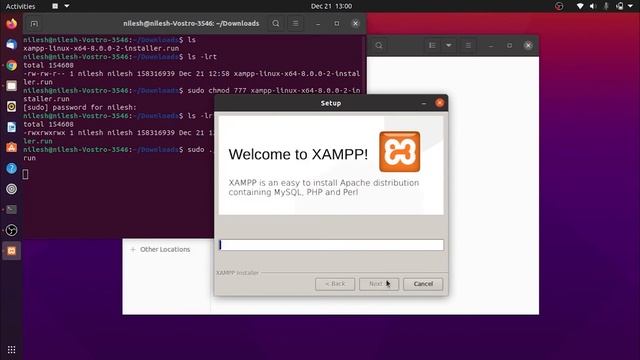Click 'XAMPP Installer' label in Setup
This screenshot has width=640, height=360.
(x=237, y=273)
